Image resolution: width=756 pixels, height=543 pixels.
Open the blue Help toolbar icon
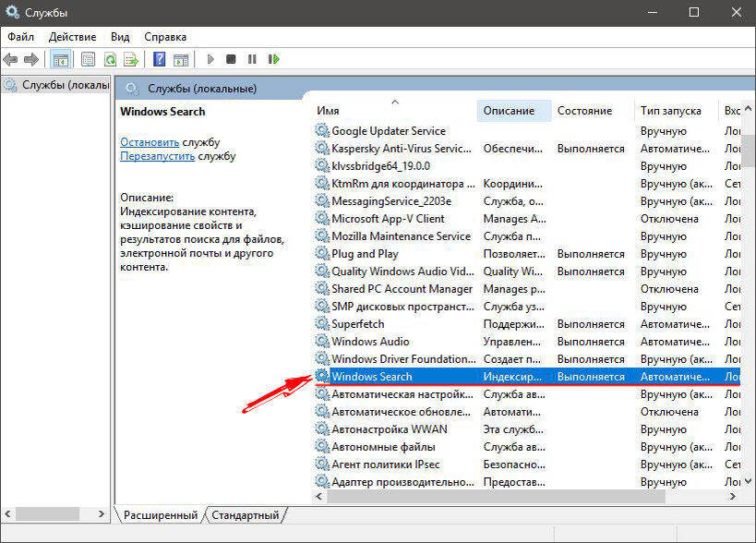159,60
